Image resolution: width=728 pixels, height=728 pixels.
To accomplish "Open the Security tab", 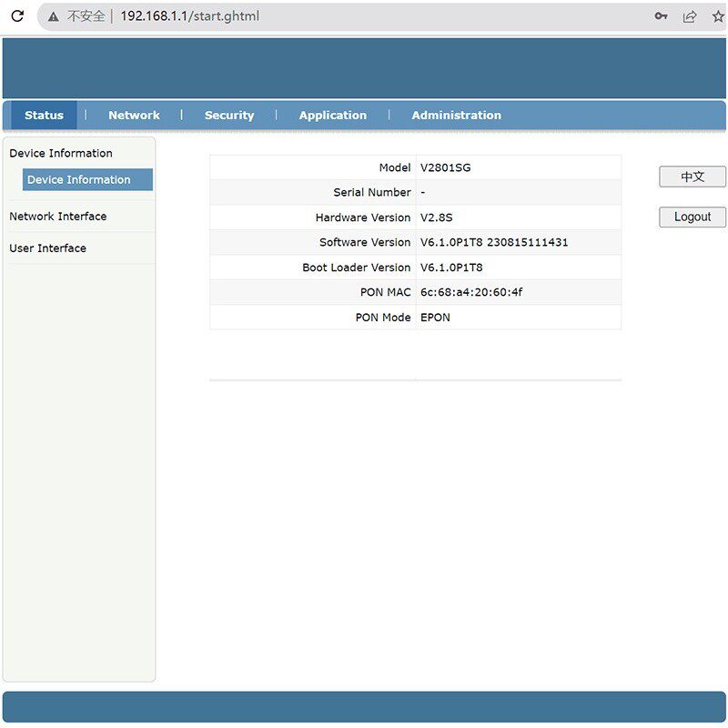I will 228,115.
